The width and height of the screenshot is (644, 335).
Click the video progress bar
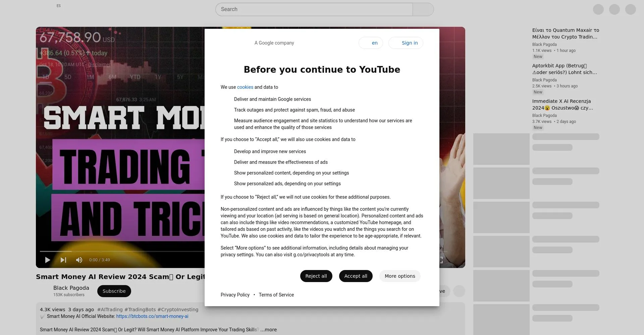[x=122, y=251]
